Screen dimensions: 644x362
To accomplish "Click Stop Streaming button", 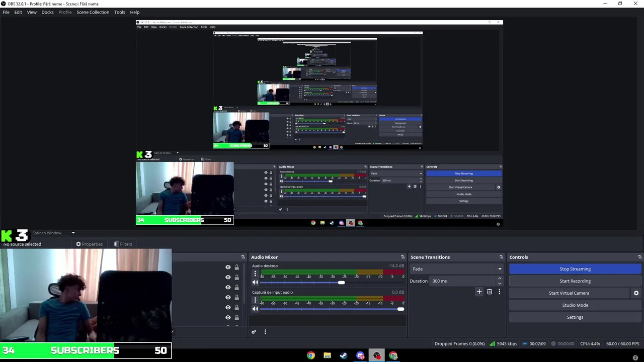I will (575, 269).
